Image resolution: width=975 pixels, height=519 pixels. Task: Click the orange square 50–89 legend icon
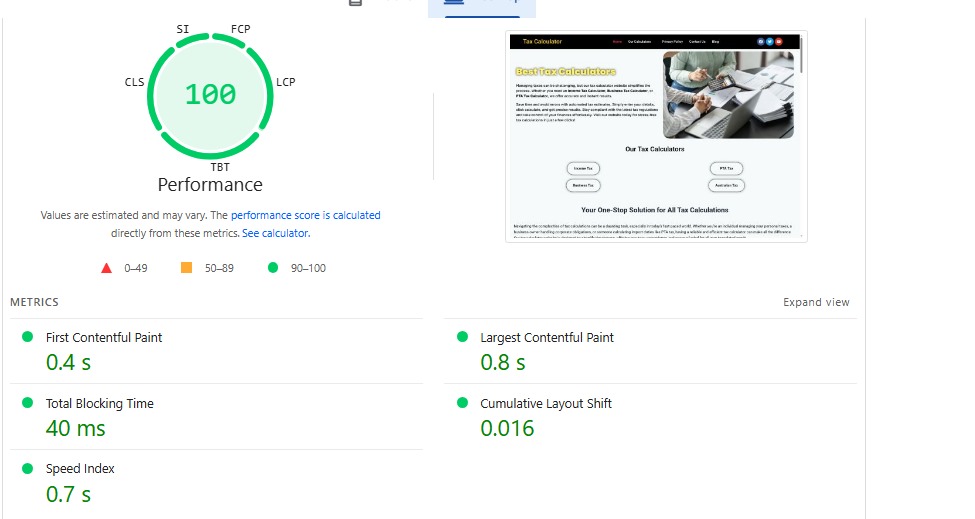click(186, 268)
